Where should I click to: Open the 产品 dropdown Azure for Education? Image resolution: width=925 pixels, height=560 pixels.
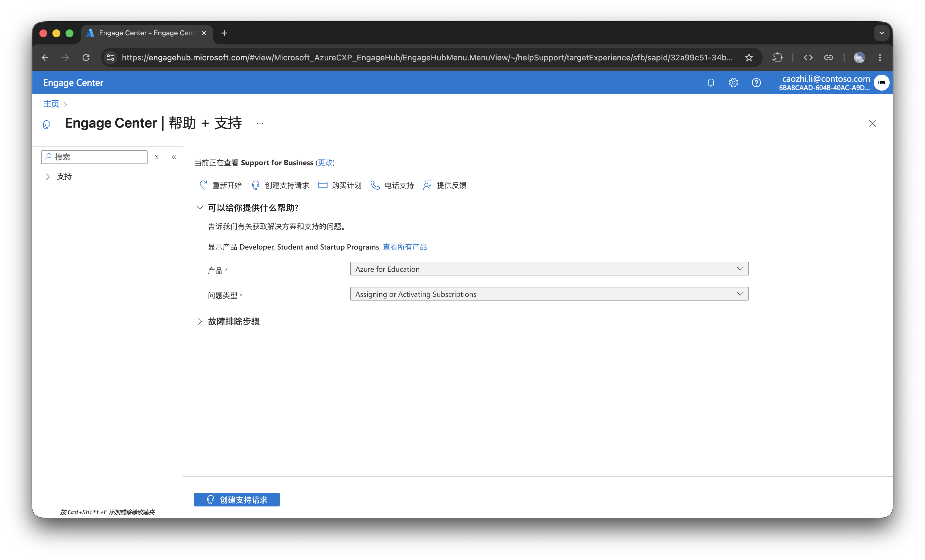tap(549, 269)
